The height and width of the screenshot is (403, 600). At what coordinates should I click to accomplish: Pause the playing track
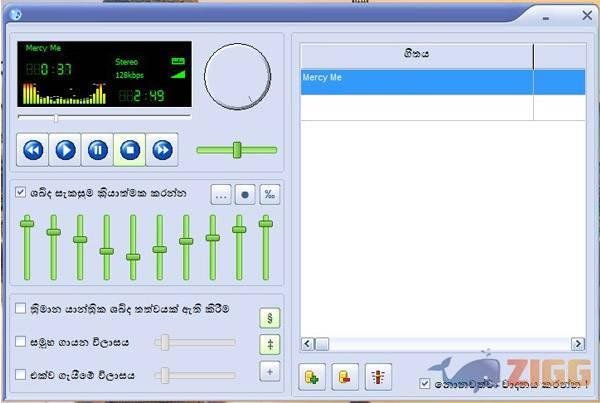[x=97, y=150]
